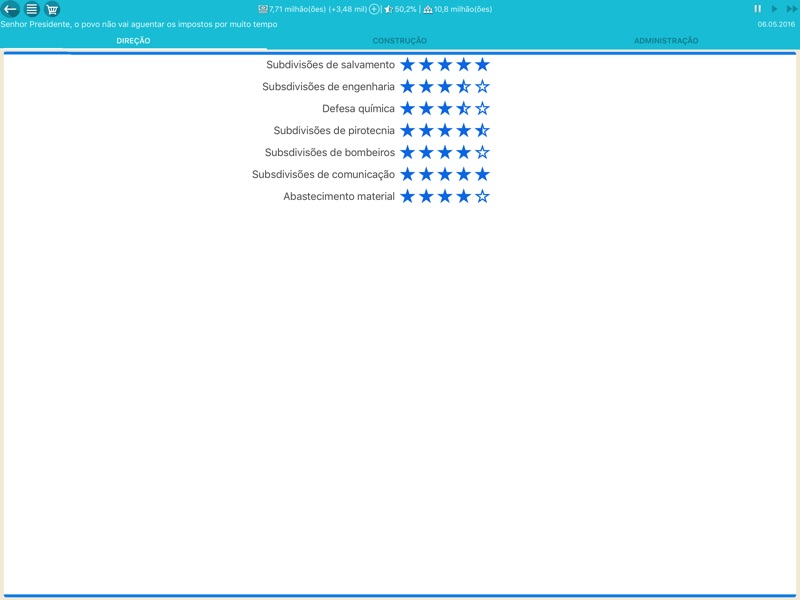The width and height of the screenshot is (800, 600).
Task: Click the population icon
Action: (x=428, y=9)
